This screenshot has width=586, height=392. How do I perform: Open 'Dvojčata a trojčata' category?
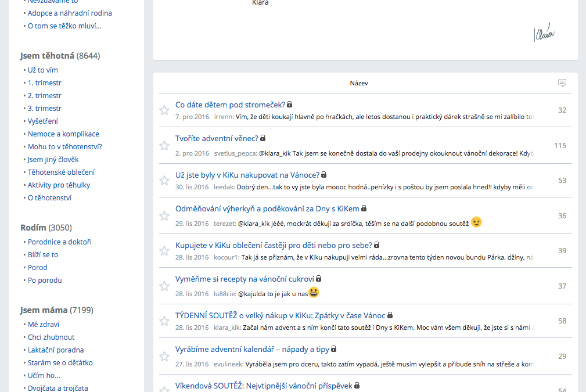point(58,388)
